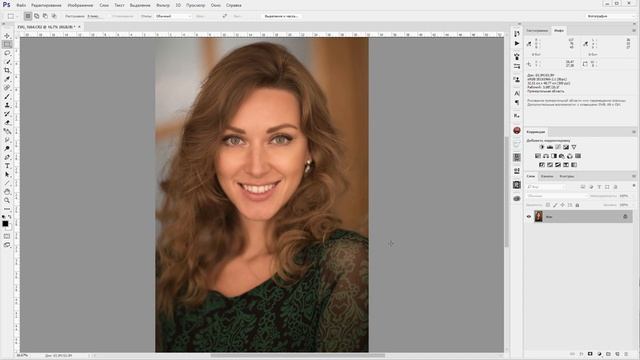This screenshot has height=360, width=640.
Task: Toggle lock all padlock
Action: 577,205
